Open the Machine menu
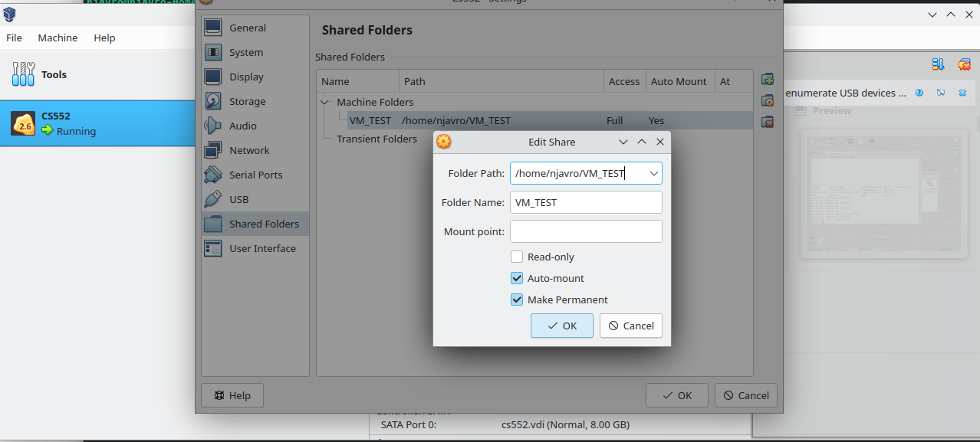The height and width of the screenshot is (442, 980). pyautogui.click(x=58, y=38)
